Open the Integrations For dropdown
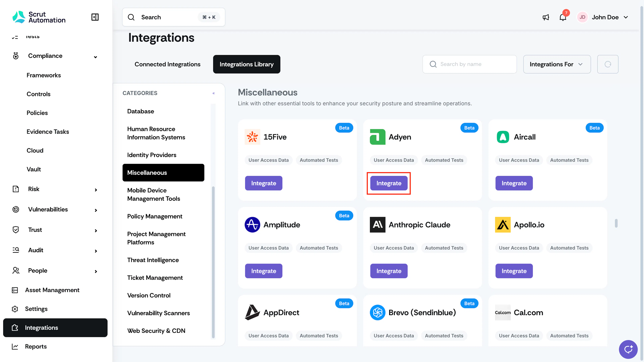644x362 pixels. (x=557, y=64)
